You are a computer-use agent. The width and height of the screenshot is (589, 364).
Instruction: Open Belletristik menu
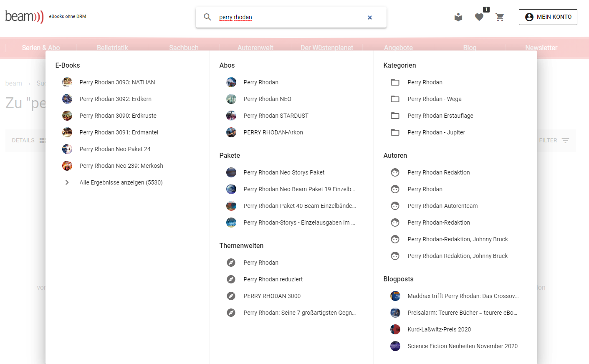[x=112, y=48]
